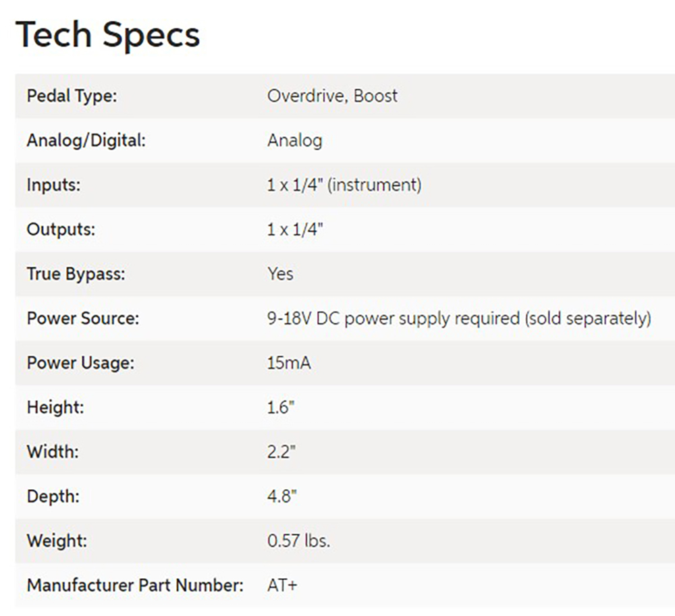Screen dimensions: 675x616
Task: Click the Overdrive, Boost value
Action: [x=332, y=96]
